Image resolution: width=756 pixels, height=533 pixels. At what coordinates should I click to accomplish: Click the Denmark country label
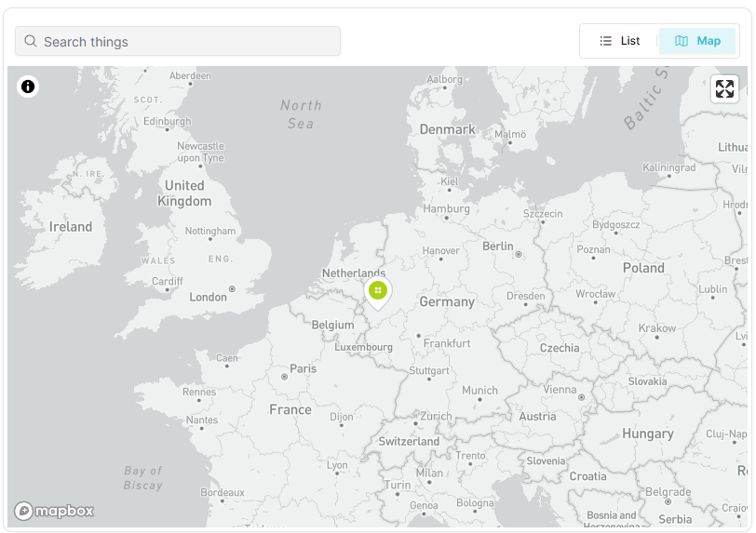point(448,129)
